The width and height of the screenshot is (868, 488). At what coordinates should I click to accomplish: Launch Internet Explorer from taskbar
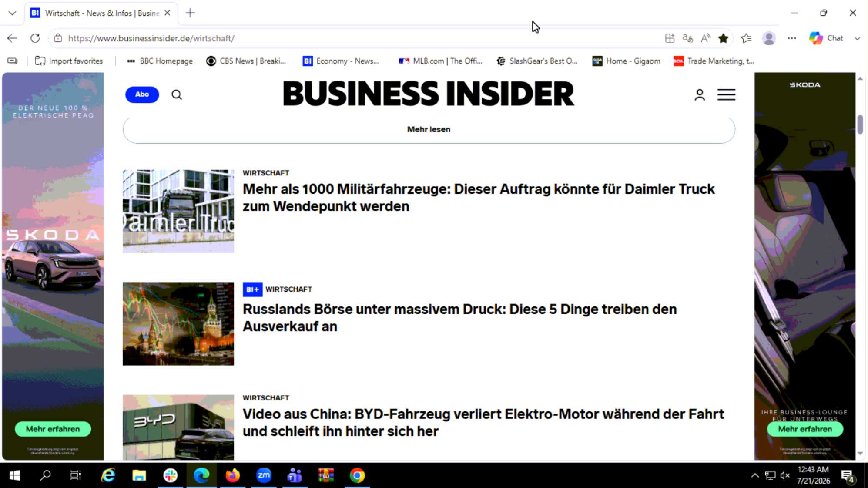(108, 475)
